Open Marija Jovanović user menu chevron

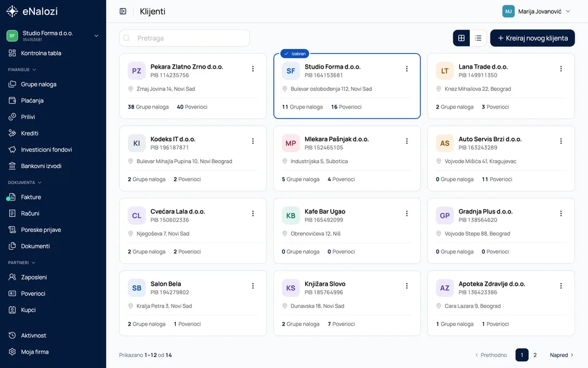[x=568, y=11]
